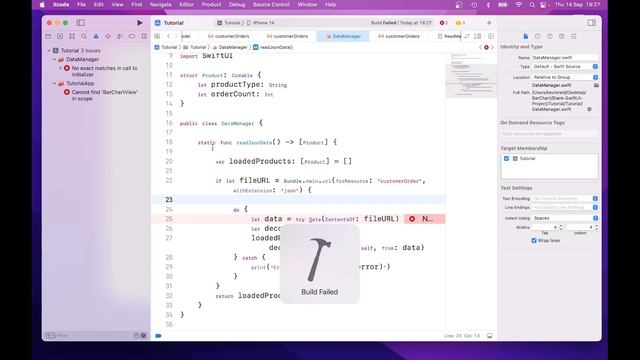The image size is (640, 360).
Task: Open the Line Endings dropdown
Action: coord(565,207)
